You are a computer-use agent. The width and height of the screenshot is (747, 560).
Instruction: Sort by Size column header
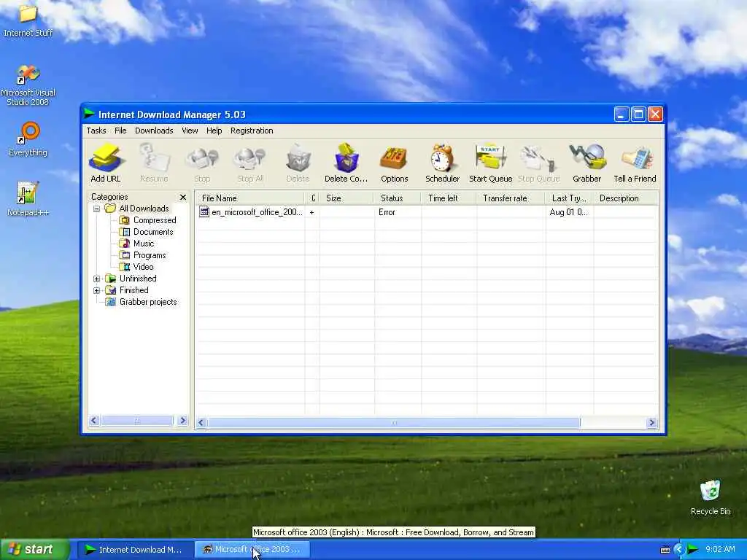[x=347, y=198]
